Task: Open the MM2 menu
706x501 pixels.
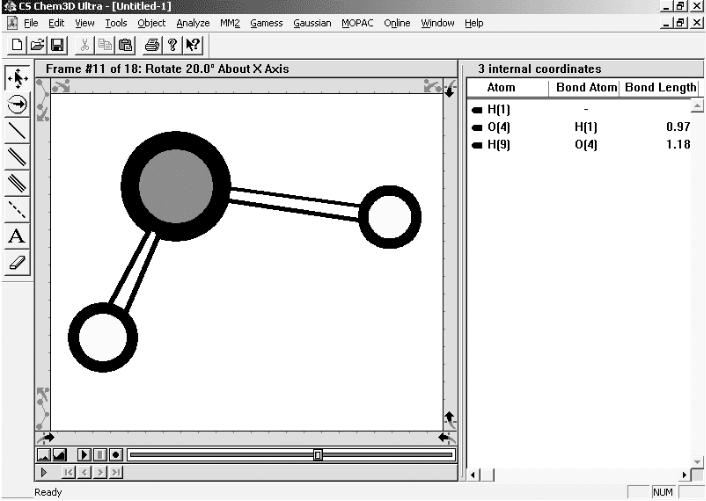Action: 230,23
